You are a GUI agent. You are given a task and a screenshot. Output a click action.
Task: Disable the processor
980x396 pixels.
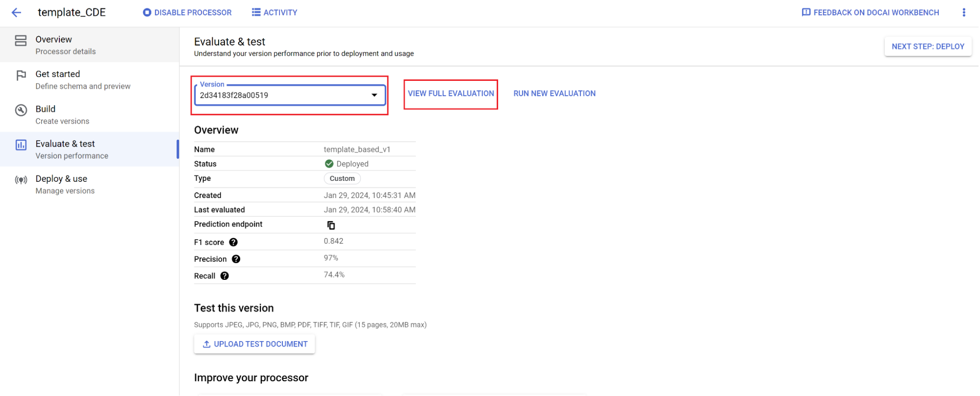point(187,13)
